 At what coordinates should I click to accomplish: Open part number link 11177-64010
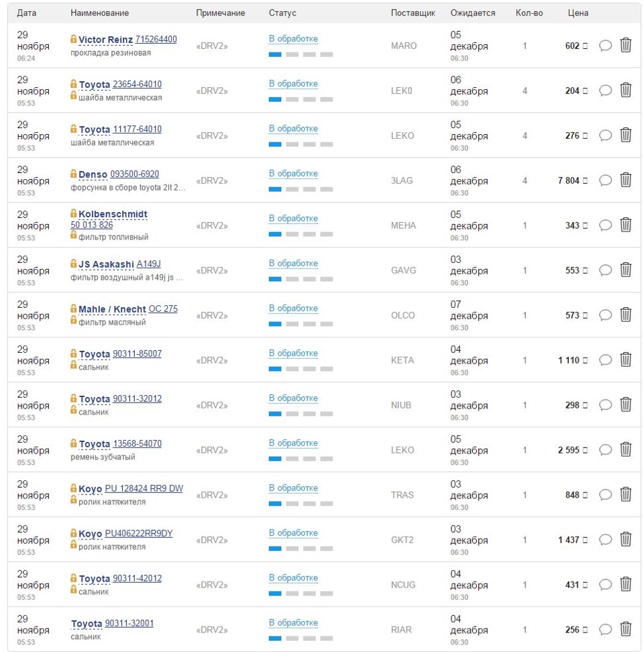[x=137, y=129]
